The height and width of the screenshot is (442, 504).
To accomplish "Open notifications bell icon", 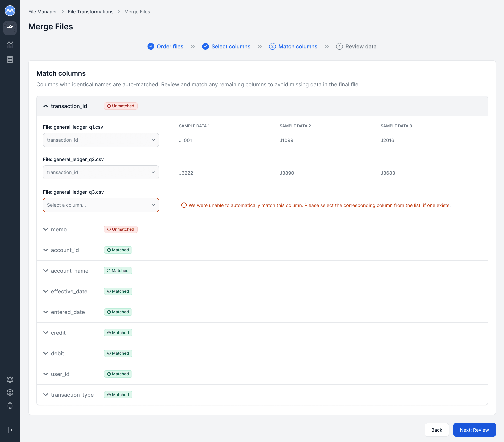I will pyautogui.click(x=10, y=380).
